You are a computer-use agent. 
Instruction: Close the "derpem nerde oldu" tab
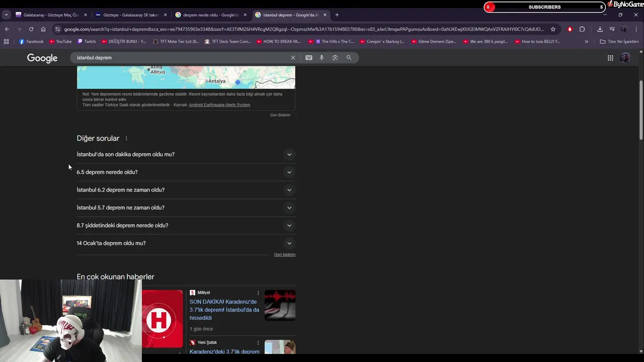click(x=245, y=15)
